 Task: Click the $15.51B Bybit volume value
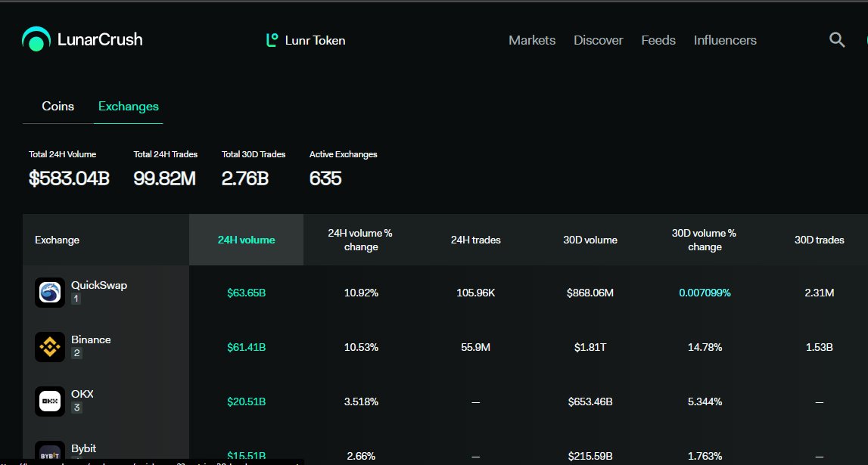coord(247,456)
